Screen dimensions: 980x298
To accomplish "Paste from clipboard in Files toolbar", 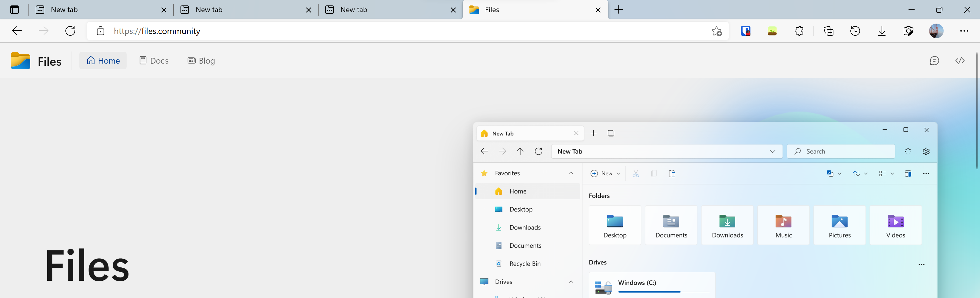I will (x=672, y=173).
